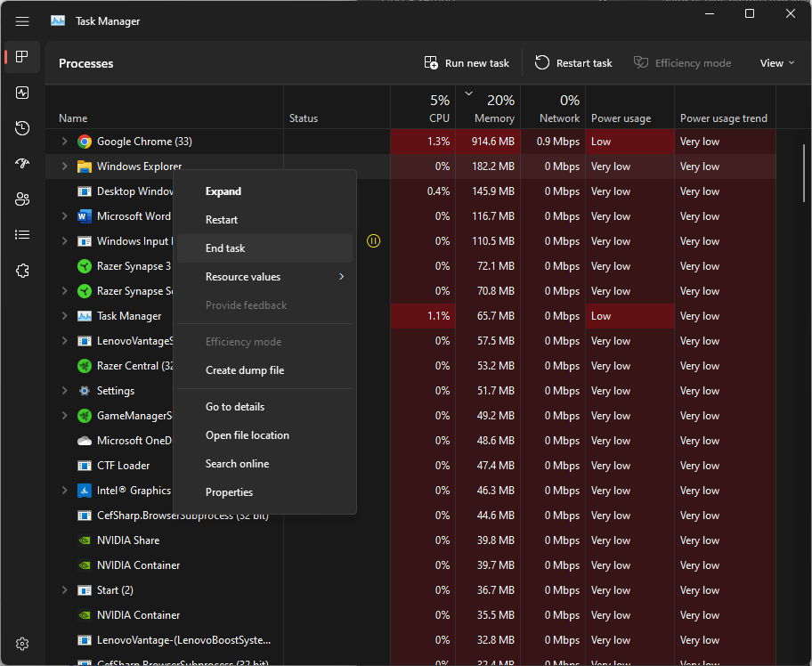
Task: Select the 914.6 MB memory cell
Action: (x=488, y=142)
